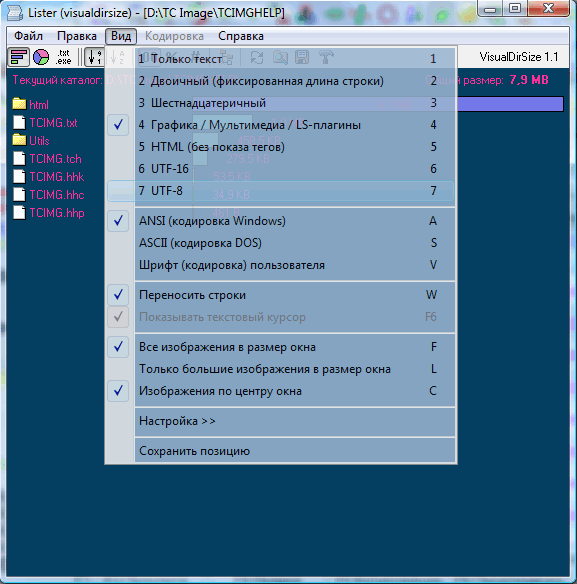Click the total size value '7,9 MB'

(529, 80)
